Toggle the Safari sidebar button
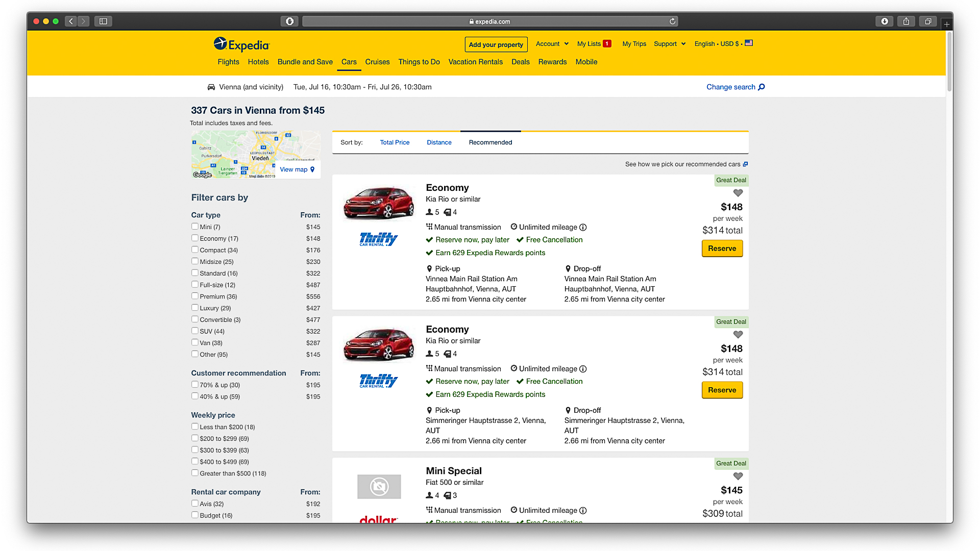This screenshot has width=980, height=551. tap(103, 21)
